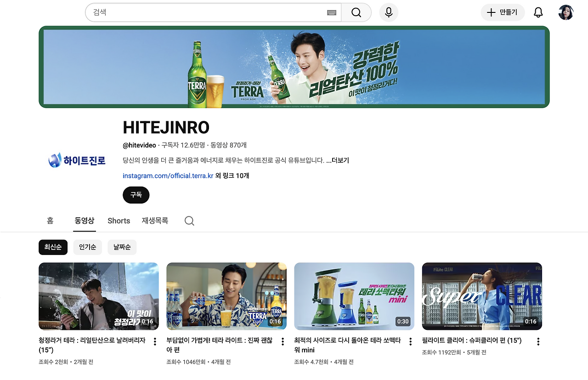Open video title 청정라거 테라 : 리얼탄산으로 날려버리자
Viewport: 588px width, 380px height.
point(92,345)
